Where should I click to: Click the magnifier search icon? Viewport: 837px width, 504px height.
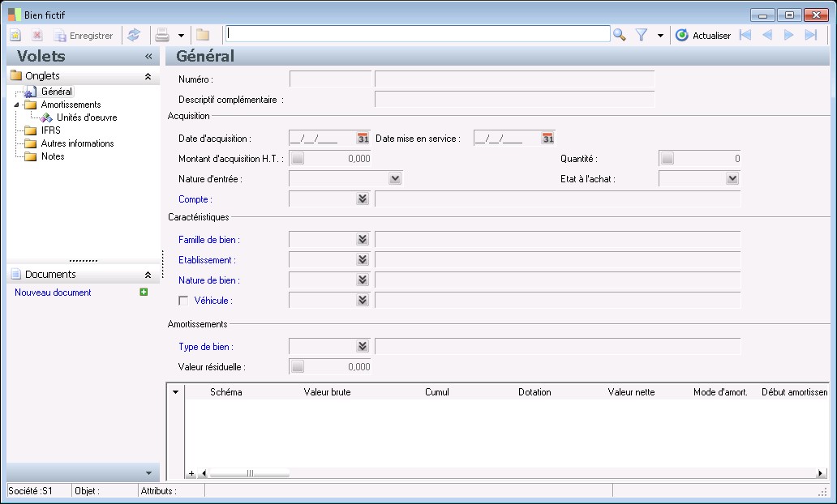tap(620, 35)
